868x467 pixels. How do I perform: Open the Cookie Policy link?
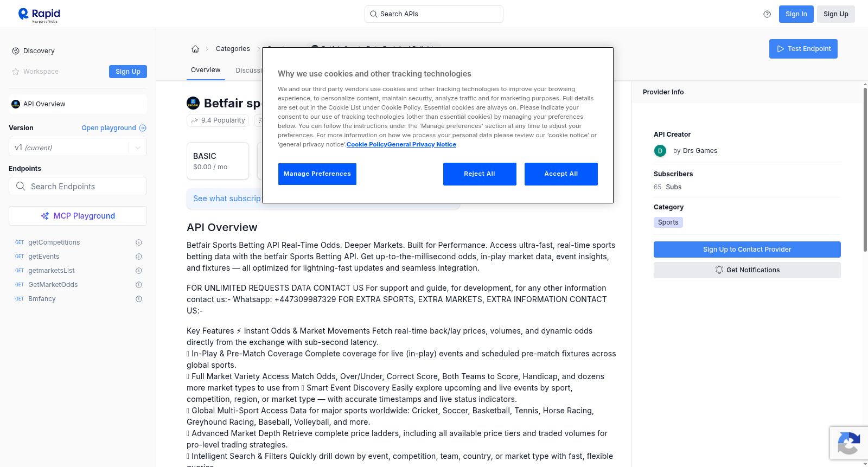coord(367,144)
